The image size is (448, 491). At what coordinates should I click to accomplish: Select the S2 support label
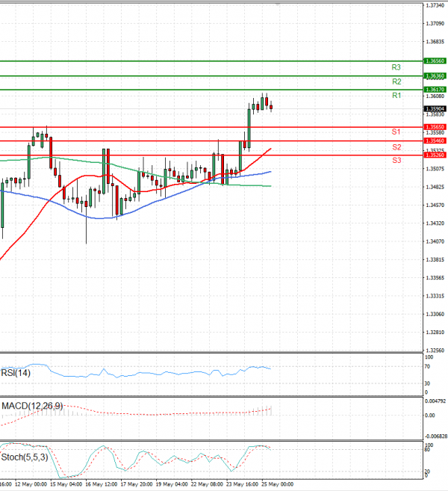pos(396,147)
